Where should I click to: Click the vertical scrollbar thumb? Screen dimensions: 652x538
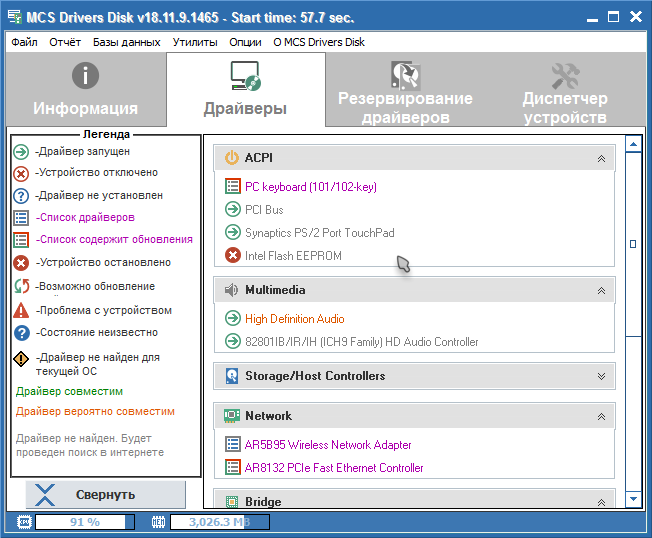coord(633,244)
